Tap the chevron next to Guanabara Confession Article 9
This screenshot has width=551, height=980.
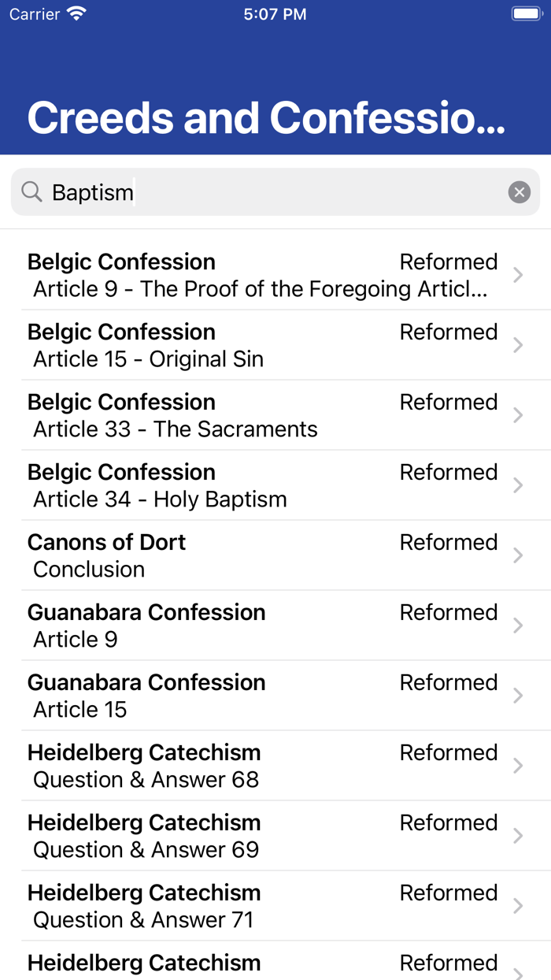519,625
